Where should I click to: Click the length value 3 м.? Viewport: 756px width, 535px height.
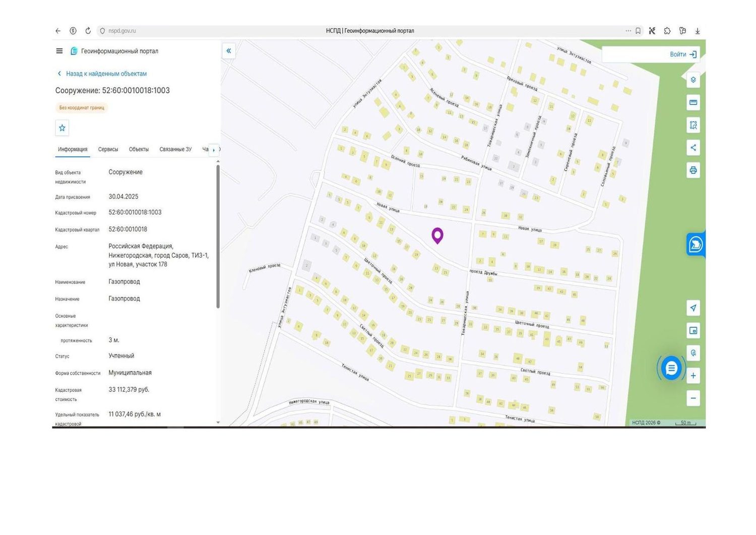click(x=114, y=340)
